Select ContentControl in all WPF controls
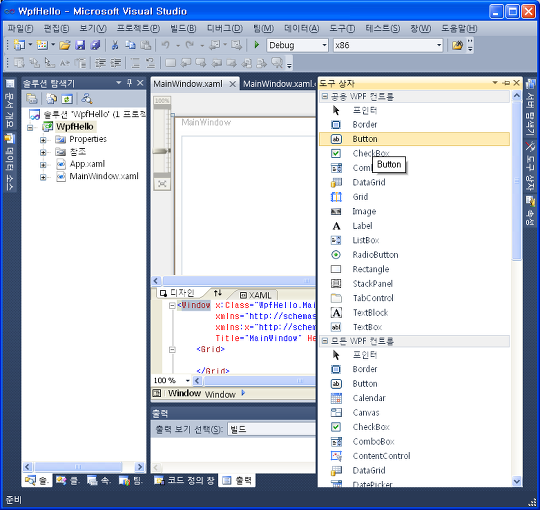 pos(414,456)
